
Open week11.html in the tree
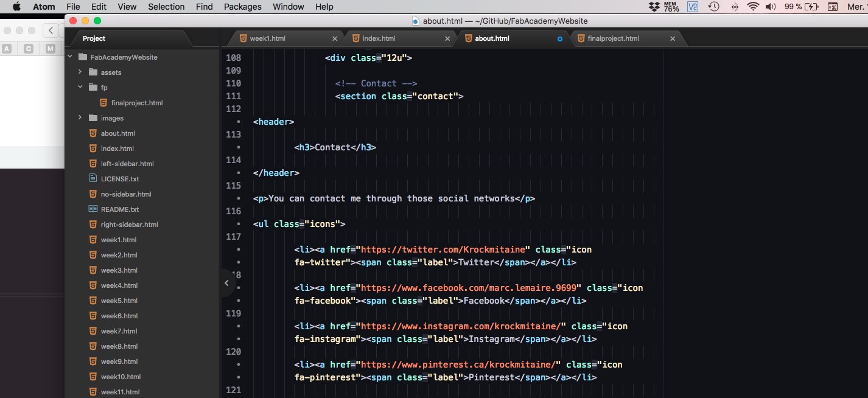tap(121, 392)
